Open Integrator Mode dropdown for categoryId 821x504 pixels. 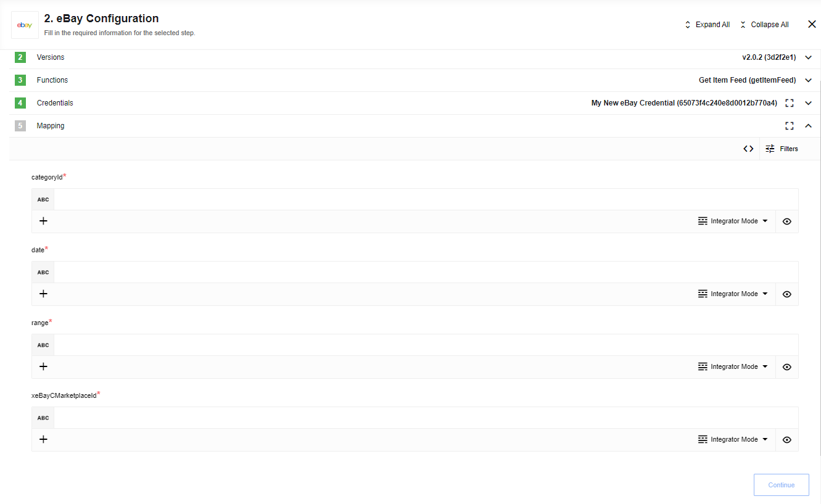point(733,221)
